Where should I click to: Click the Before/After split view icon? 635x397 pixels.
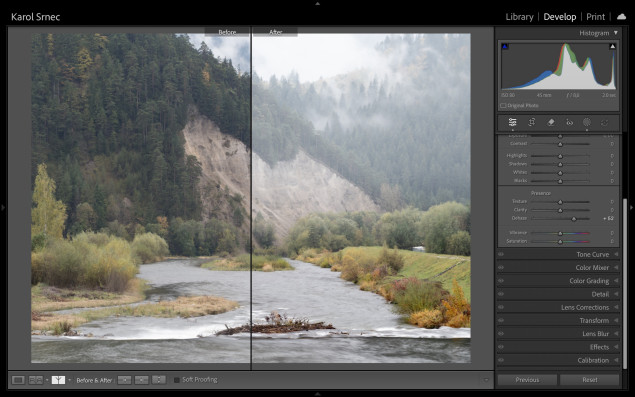tap(58, 380)
